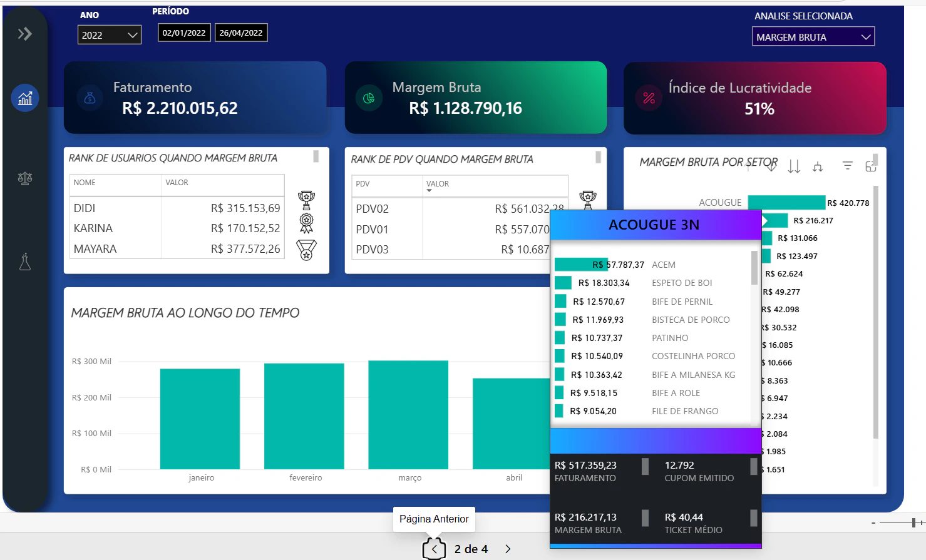
Task: Select the fevereiro bar in the time chart
Action: pos(304,416)
